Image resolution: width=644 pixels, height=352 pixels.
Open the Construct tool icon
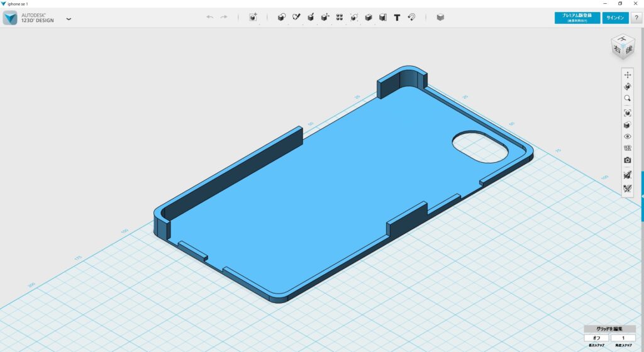pos(311,17)
